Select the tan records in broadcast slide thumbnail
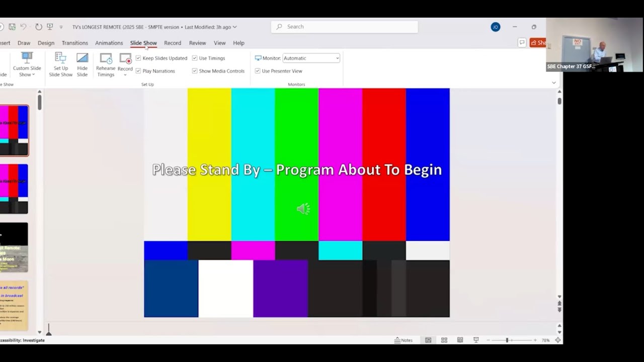This screenshot has height=362, width=644. tap(14, 306)
